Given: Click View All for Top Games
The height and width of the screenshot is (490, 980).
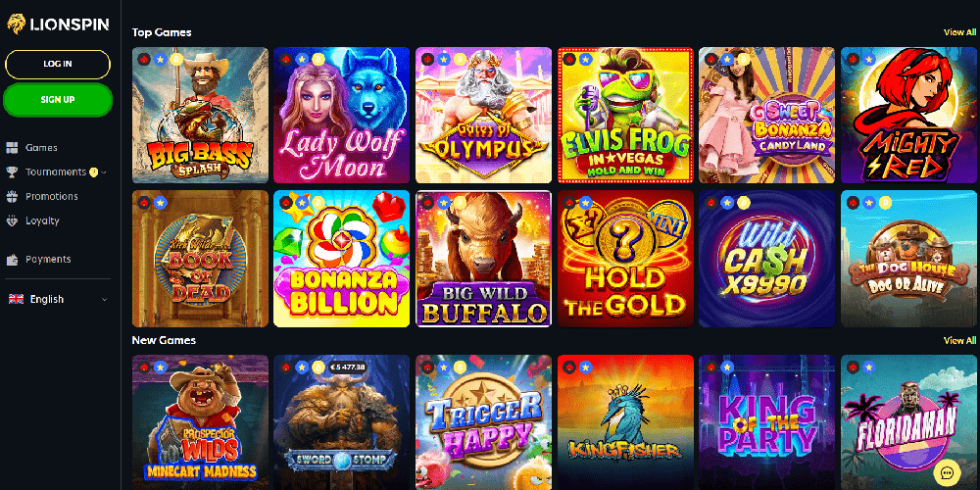Looking at the screenshot, I should tap(959, 32).
